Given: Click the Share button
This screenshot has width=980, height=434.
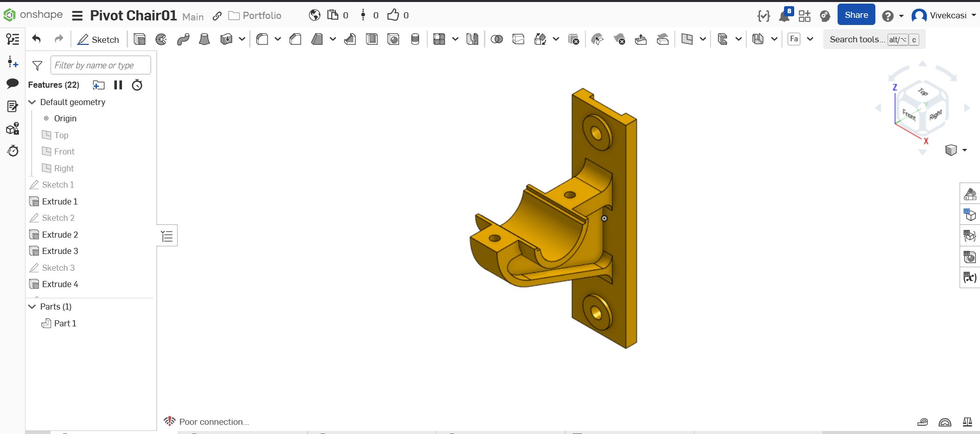Looking at the screenshot, I should click(x=856, y=15).
